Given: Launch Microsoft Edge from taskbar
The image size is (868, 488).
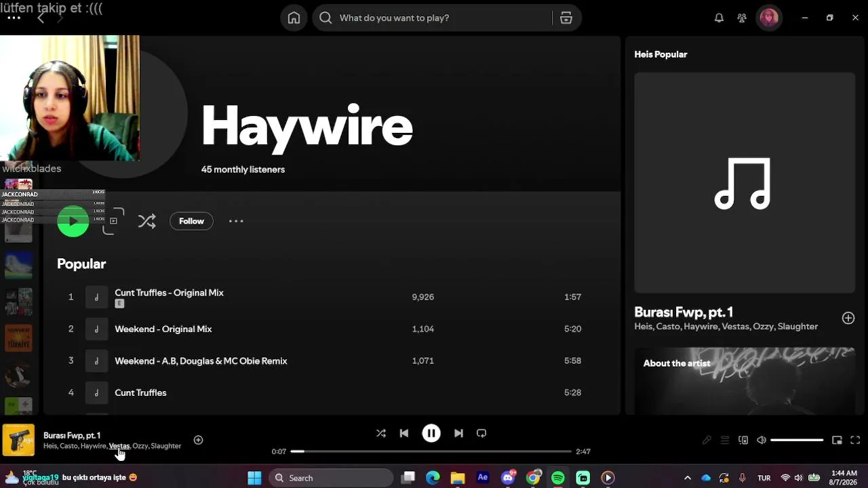Looking at the screenshot, I should pos(433,478).
